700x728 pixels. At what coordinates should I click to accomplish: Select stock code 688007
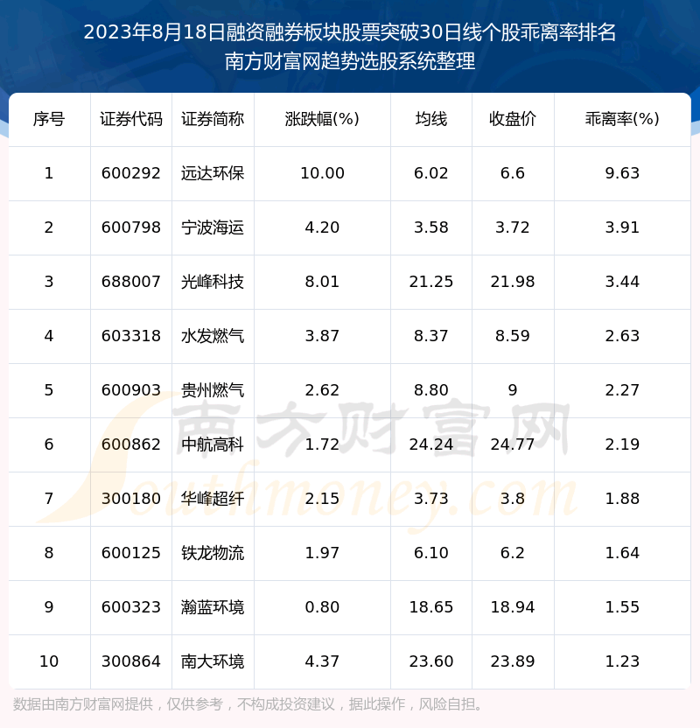click(131, 282)
